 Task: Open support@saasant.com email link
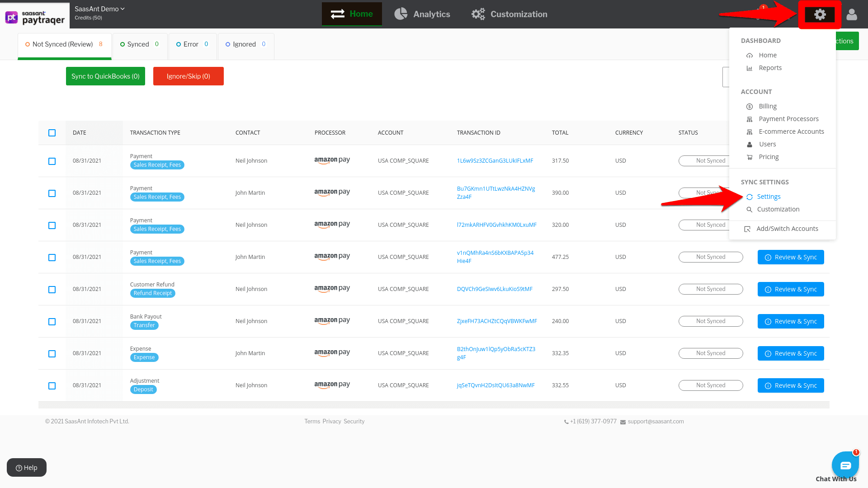656,422
